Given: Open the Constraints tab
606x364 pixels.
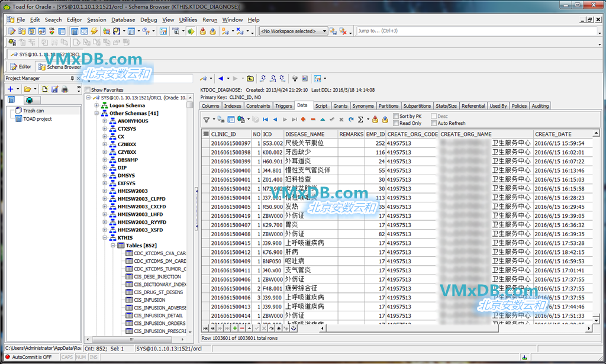Looking at the screenshot, I should 258,106.
